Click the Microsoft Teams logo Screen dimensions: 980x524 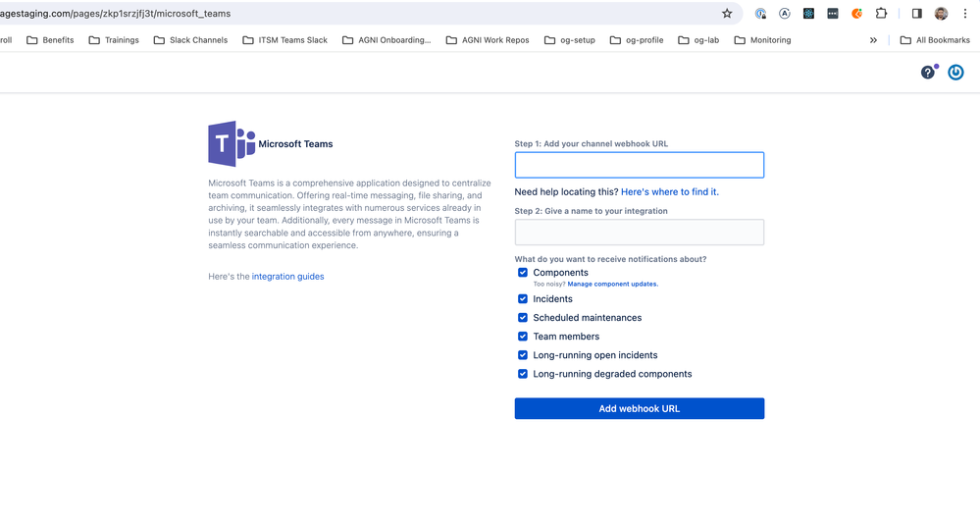point(232,144)
